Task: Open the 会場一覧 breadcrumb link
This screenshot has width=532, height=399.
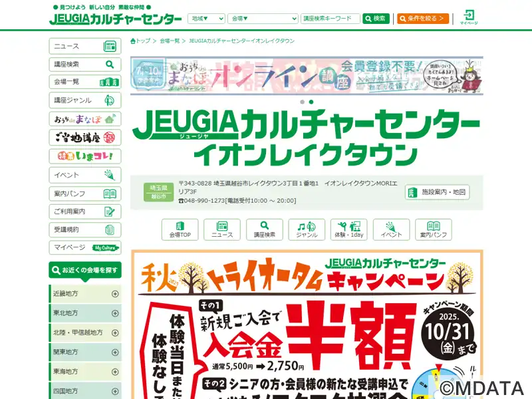Action: (170, 41)
